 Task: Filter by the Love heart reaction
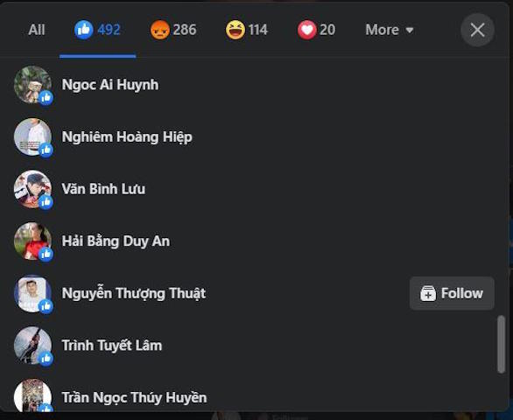(x=307, y=30)
